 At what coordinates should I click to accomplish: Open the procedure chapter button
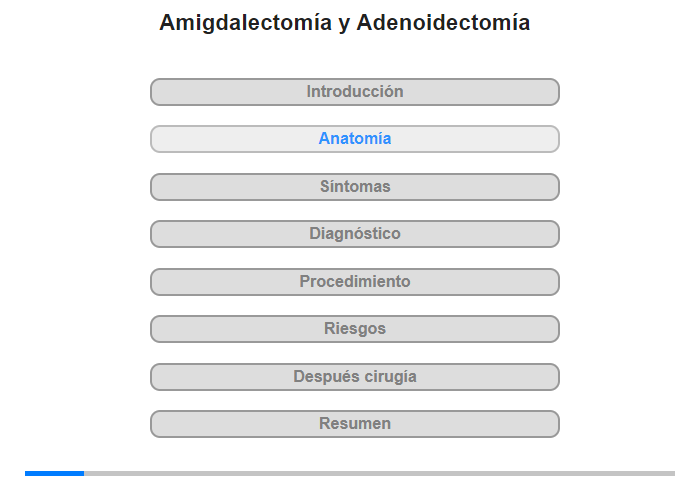point(355,282)
